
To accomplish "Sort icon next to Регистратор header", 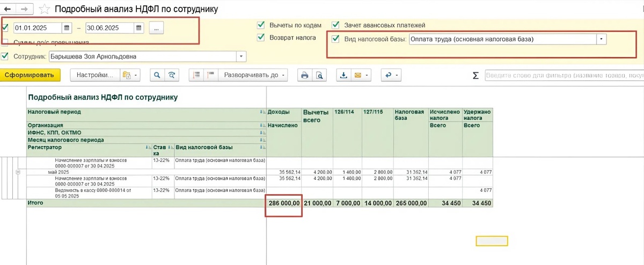I will click(x=148, y=147).
